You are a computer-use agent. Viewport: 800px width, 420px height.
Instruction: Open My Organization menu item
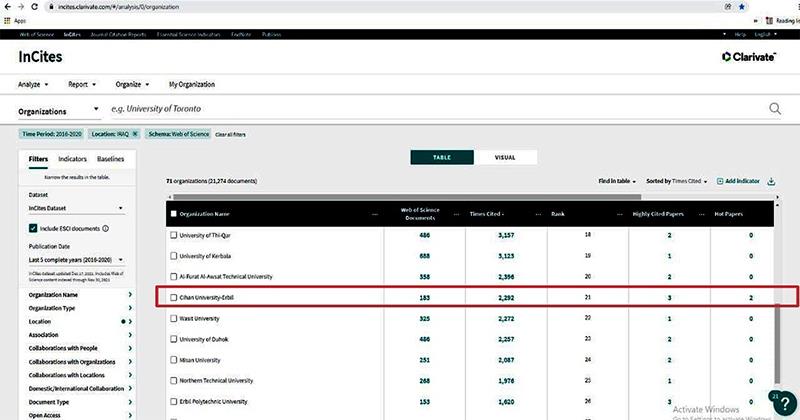click(192, 84)
